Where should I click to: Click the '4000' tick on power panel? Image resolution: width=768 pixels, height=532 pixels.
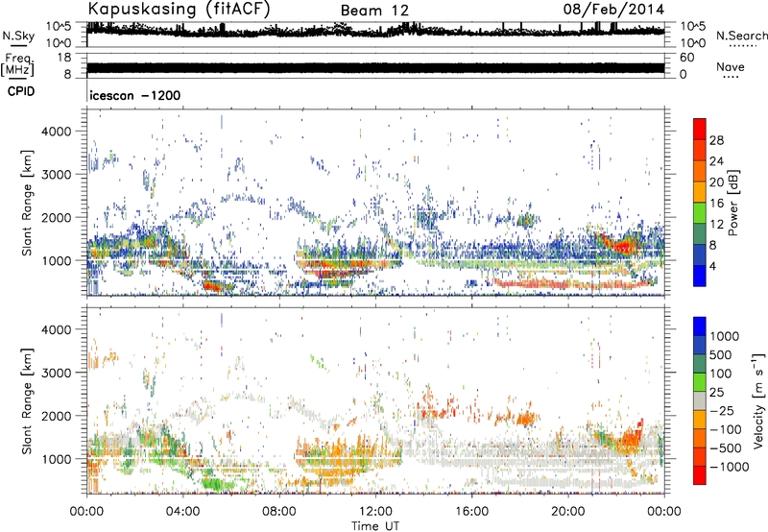coord(56,132)
